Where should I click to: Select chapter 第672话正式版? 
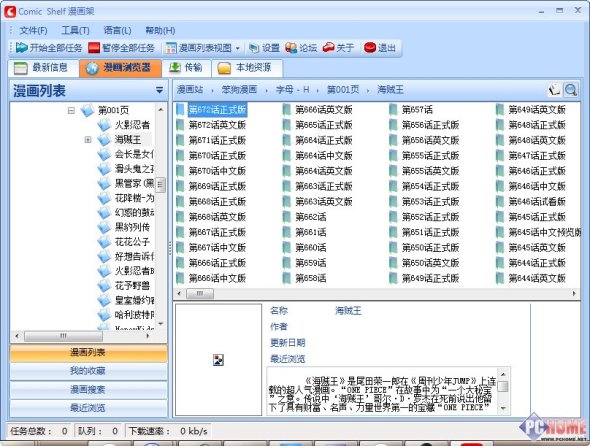(x=217, y=110)
